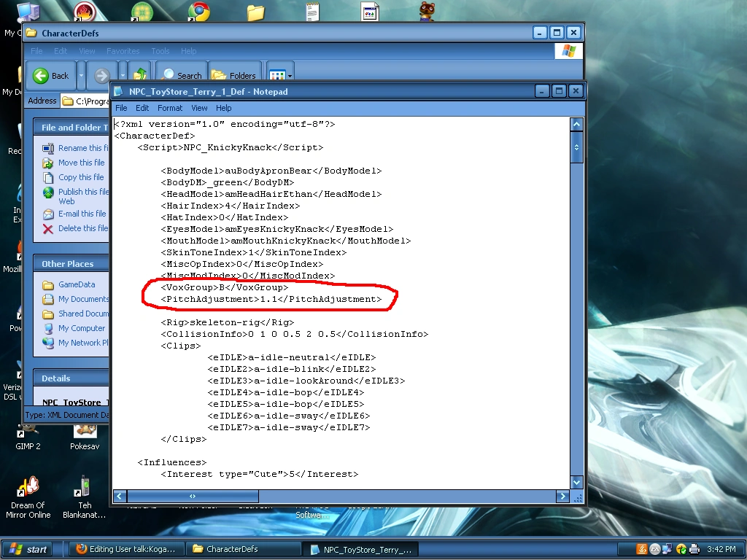Click the Explorer address bar field
This screenshot has height=560, width=747.
86,101
